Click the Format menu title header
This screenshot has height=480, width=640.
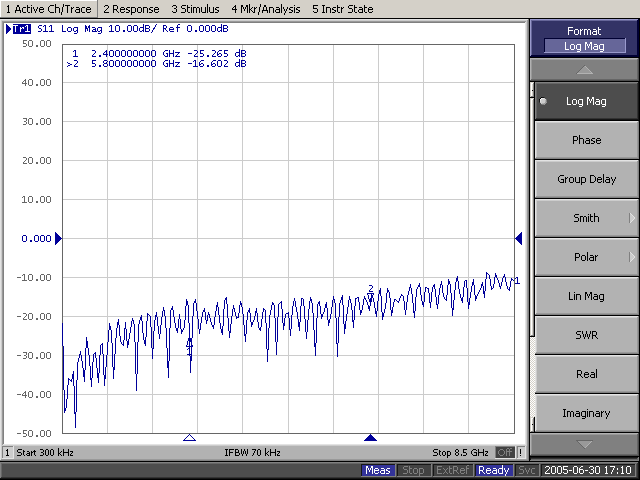tap(584, 38)
